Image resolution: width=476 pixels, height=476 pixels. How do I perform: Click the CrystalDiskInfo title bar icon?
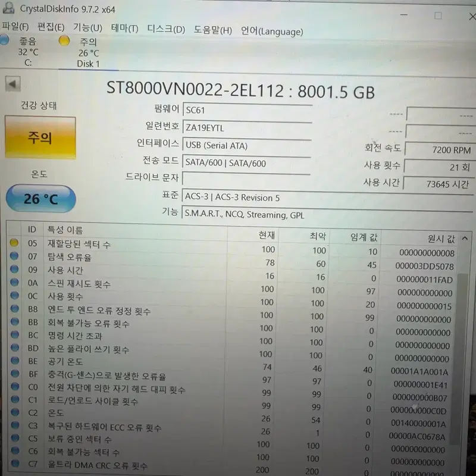(x=8, y=8)
